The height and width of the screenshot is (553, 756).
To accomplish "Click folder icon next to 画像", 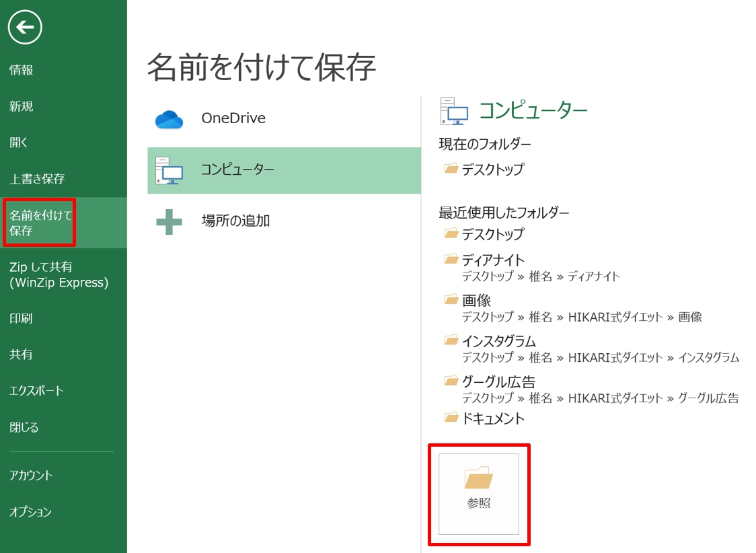I will click(x=451, y=300).
